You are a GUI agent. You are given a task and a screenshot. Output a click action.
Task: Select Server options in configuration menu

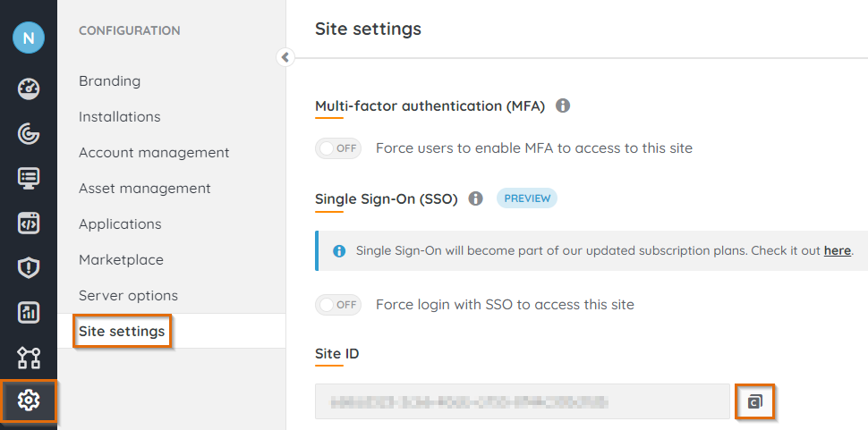(x=128, y=296)
